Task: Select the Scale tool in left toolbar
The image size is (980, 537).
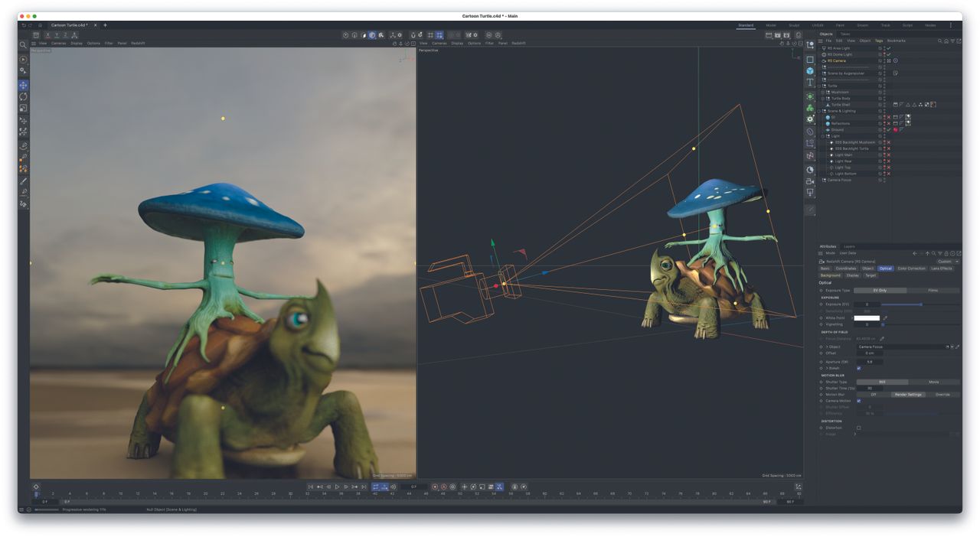Action: click(23, 108)
